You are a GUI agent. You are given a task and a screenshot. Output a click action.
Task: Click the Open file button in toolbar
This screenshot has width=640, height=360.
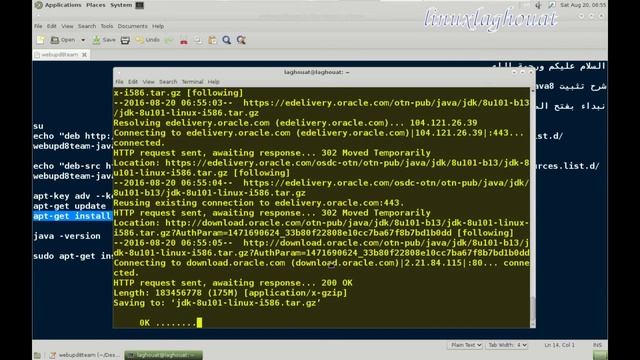(x=63, y=40)
